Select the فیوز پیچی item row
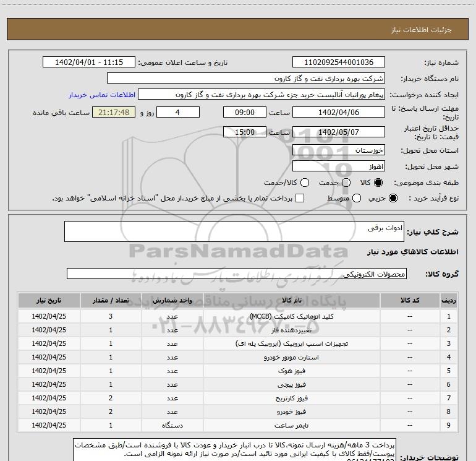Image resolution: width=476 pixels, height=461 pixels. [x=238, y=384]
